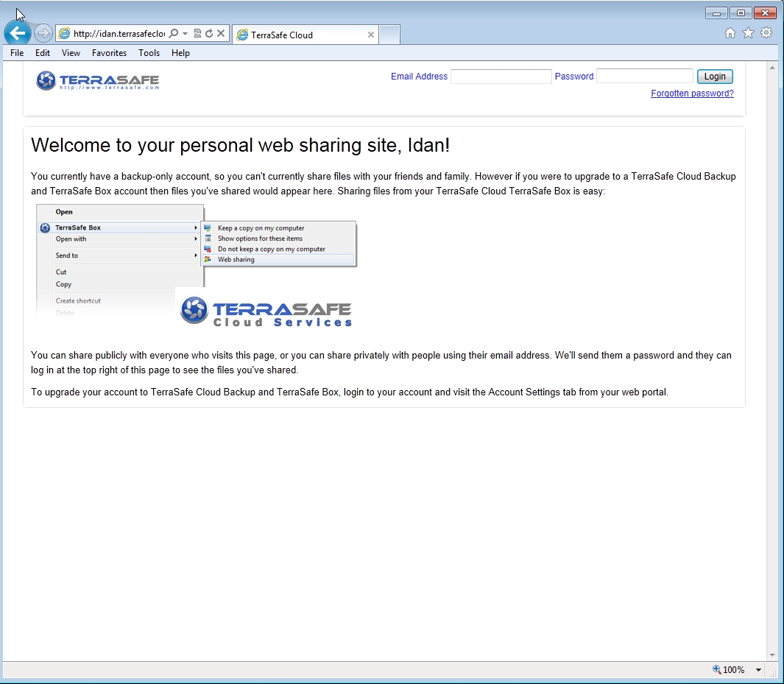Screen dimensions: 784x684
Task: Open the Favorites menu
Action: point(109,53)
